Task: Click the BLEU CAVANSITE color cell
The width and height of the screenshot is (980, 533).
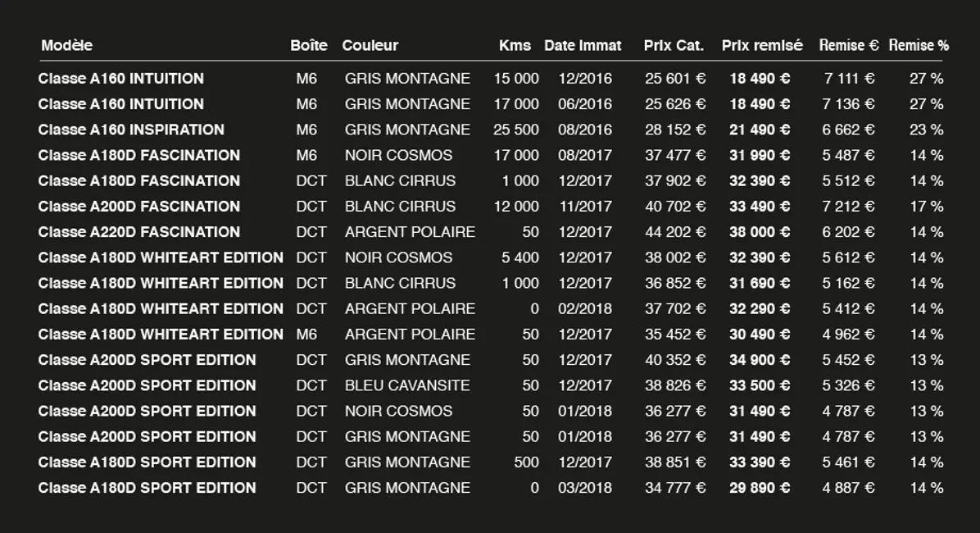Action: 407,385
